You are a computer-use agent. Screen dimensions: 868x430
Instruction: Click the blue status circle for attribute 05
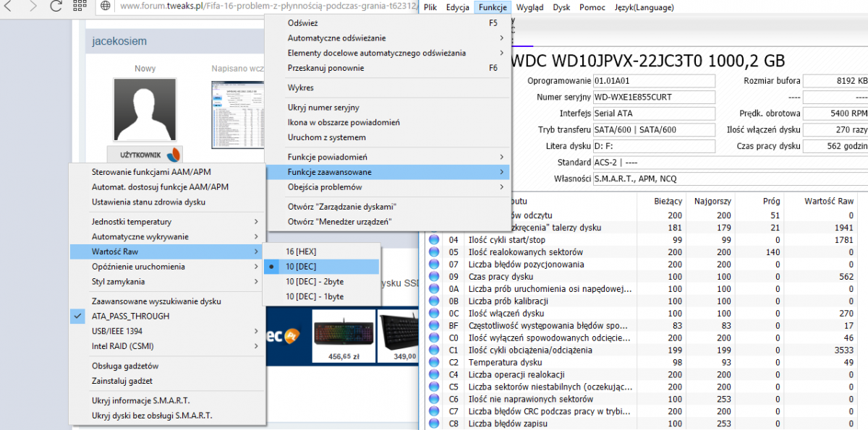click(434, 252)
